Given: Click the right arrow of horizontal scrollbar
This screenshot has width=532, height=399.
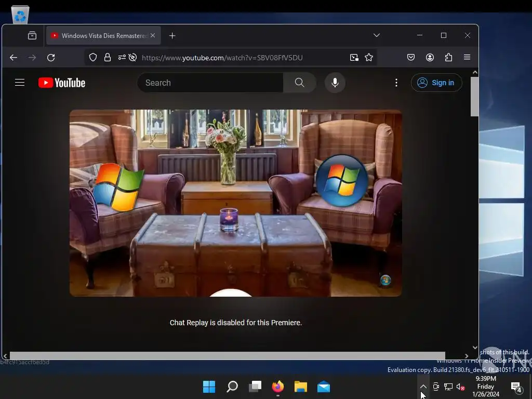Looking at the screenshot, I should pos(467,356).
